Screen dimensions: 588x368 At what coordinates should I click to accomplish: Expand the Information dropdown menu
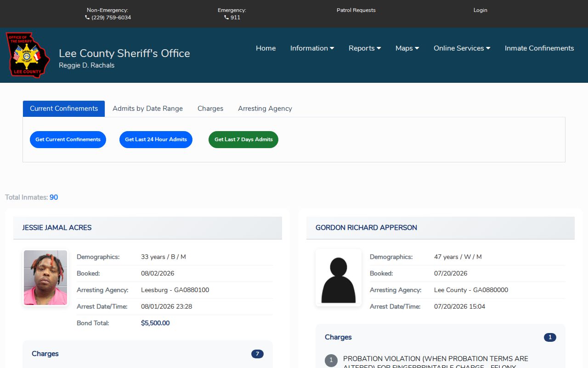(312, 48)
